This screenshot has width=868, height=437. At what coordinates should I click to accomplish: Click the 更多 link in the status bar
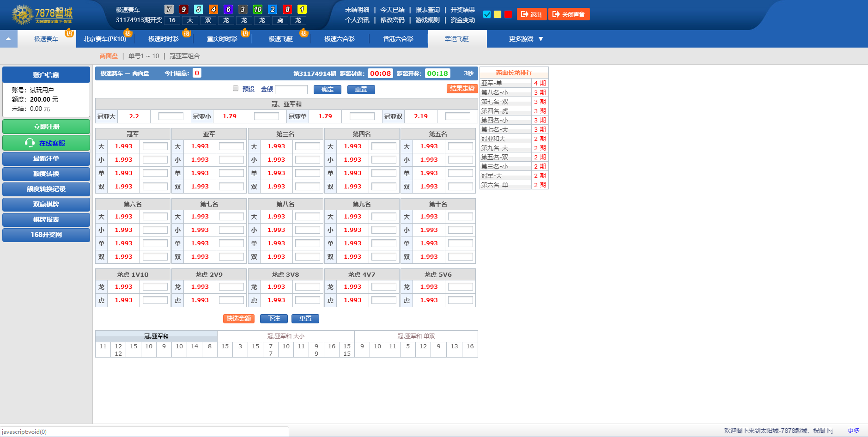(x=853, y=431)
